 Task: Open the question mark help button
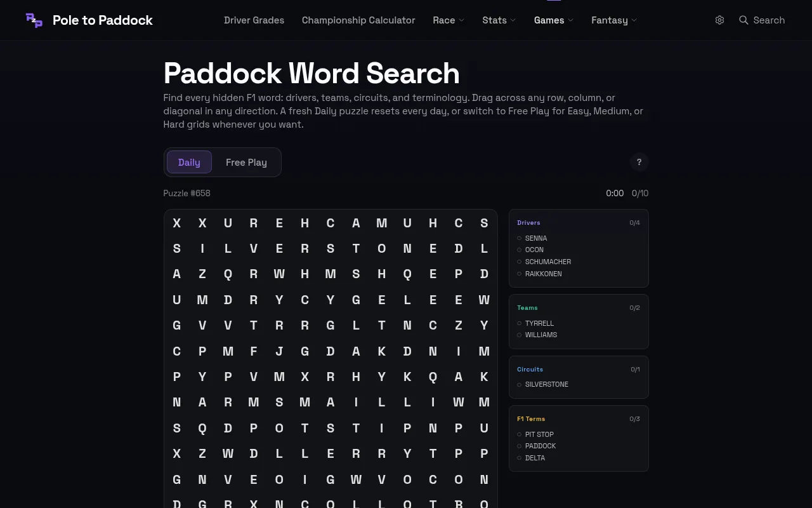(639, 162)
